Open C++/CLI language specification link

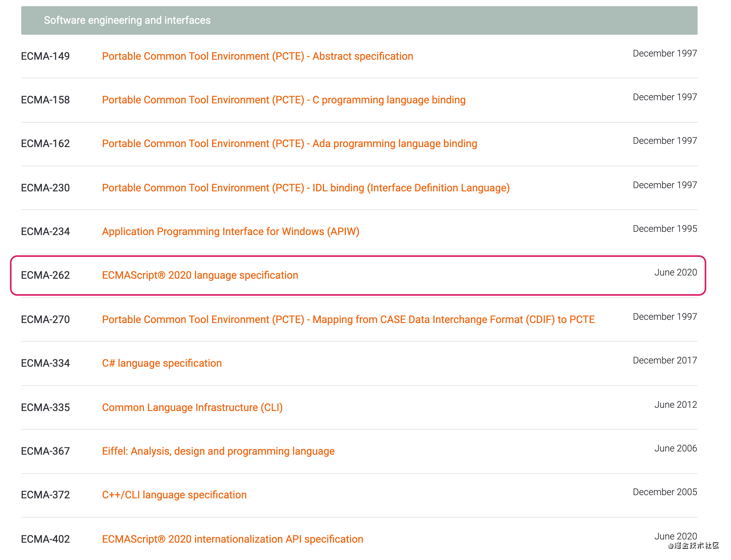pos(174,495)
